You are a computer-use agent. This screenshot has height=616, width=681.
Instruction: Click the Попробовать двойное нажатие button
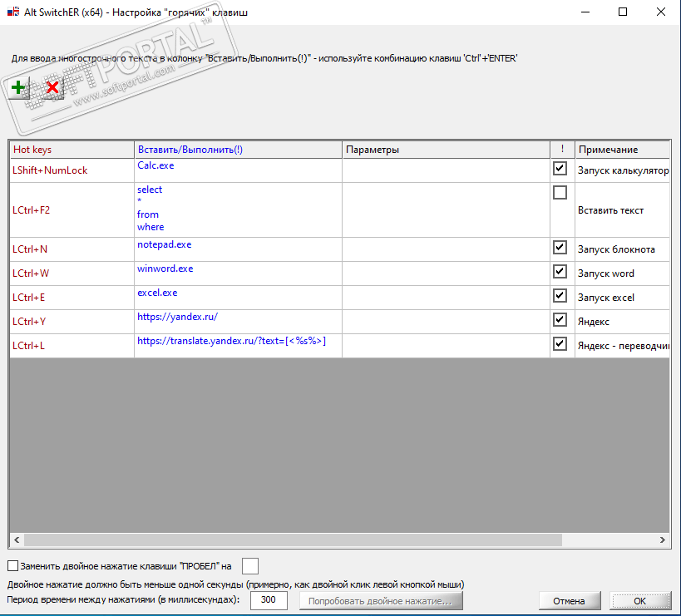(381, 601)
